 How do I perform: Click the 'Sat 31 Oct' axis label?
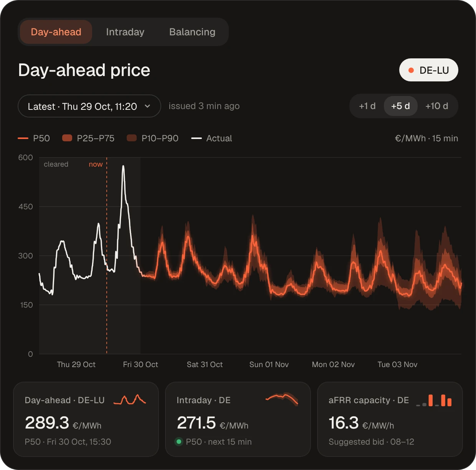coord(205,364)
